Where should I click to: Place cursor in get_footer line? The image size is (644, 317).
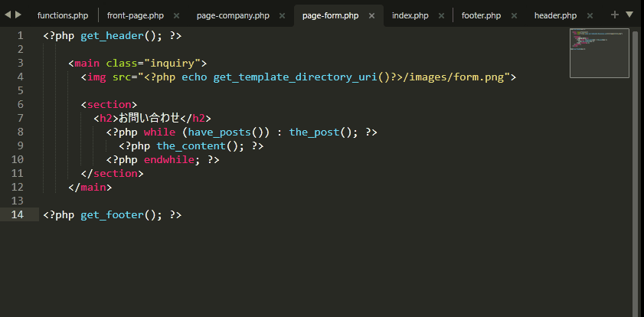click(x=112, y=214)
